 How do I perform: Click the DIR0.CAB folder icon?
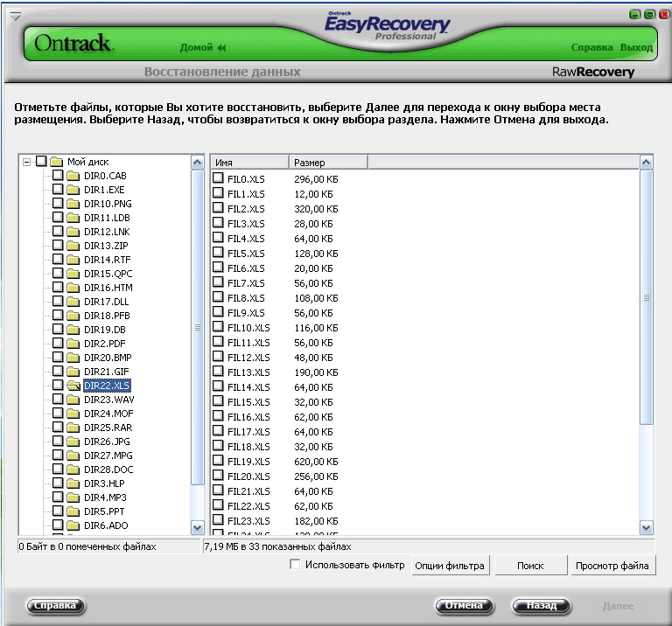point(73,176)
